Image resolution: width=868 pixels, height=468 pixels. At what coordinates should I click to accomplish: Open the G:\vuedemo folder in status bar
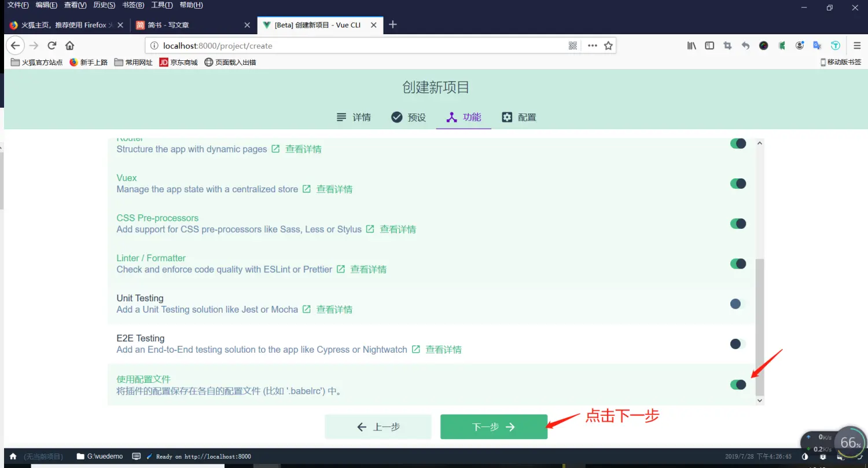point(100,456)
